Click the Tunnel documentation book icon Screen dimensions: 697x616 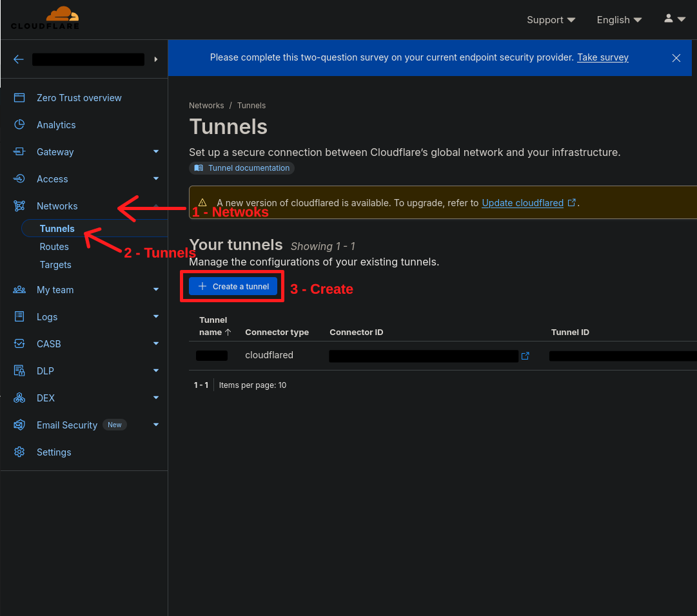pyautogui.click(x=199, y=168)
